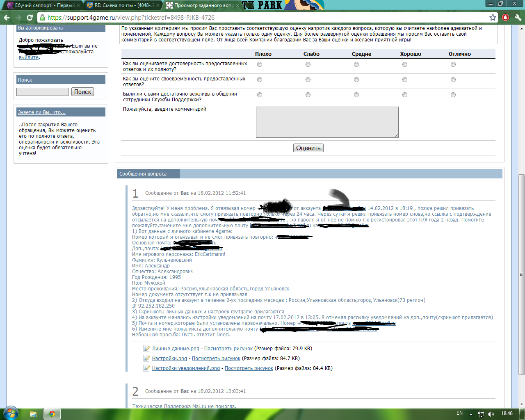Click the red extension icon in toolbar
Screen dimensions: 525x420
(x=505, y=18)
